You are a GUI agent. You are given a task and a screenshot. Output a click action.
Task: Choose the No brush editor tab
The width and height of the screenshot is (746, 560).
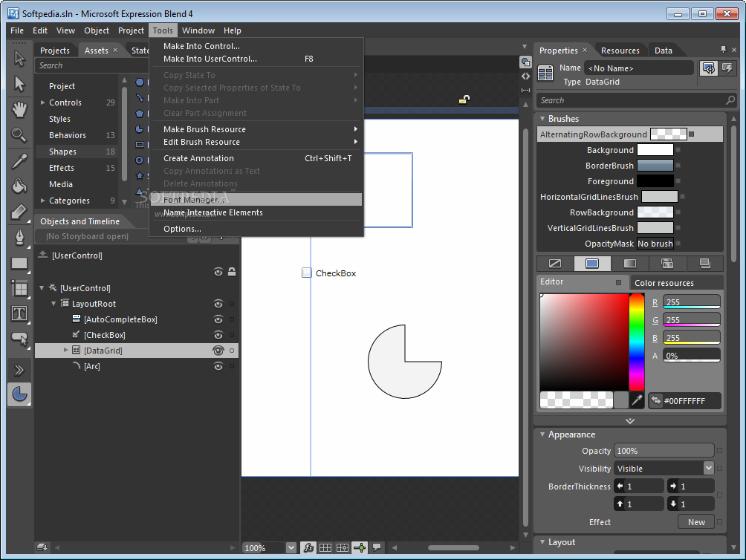555,264
